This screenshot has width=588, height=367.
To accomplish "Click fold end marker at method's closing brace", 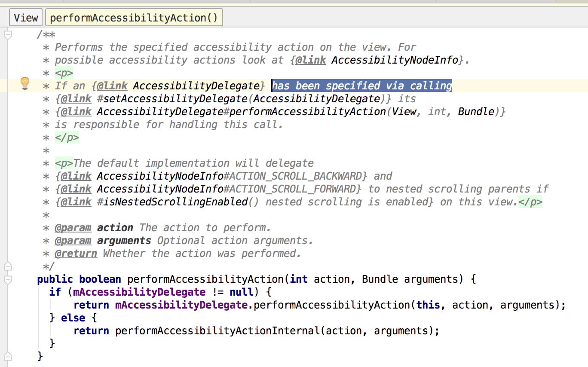I will (x=7, y=356).
